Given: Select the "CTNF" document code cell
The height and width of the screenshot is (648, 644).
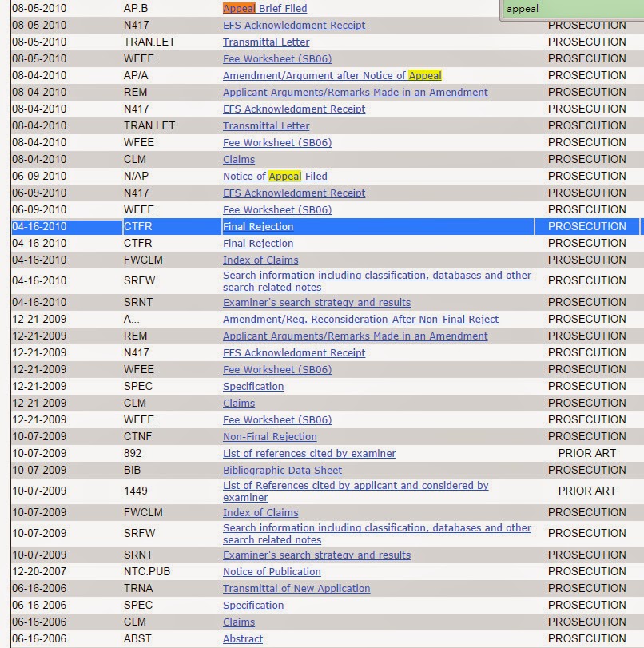Looking at the screenshot, I should click(137, 437).
